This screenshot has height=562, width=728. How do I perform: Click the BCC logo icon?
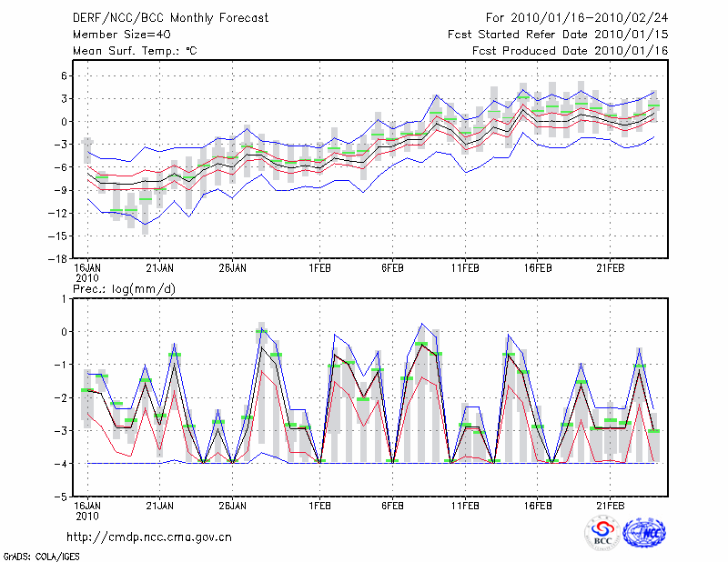click(x=602, y=533)
